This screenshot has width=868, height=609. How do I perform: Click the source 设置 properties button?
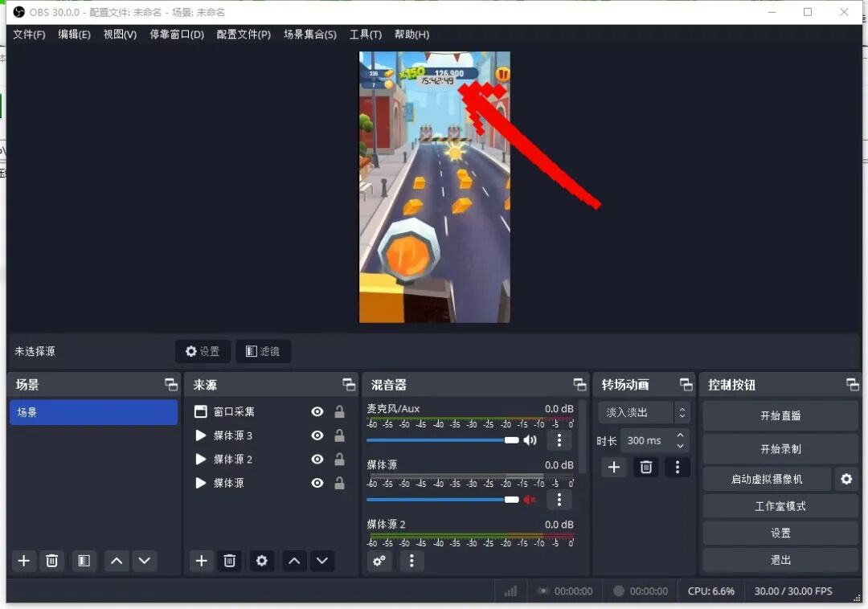click(203, 351)
